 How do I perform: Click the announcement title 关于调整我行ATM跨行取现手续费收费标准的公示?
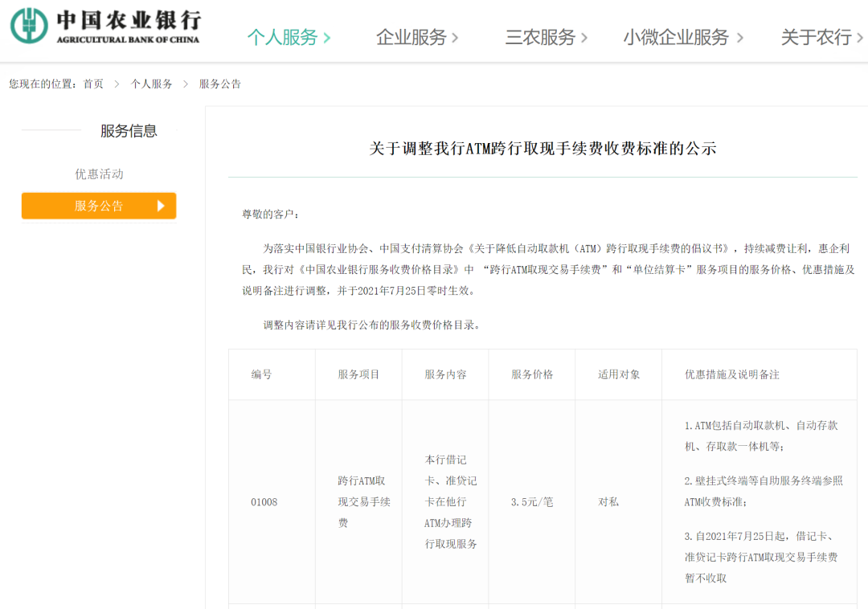(542, 149)
